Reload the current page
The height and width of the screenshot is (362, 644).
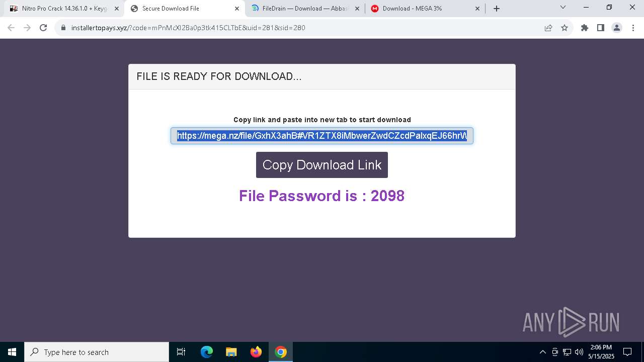pos(43,28)
